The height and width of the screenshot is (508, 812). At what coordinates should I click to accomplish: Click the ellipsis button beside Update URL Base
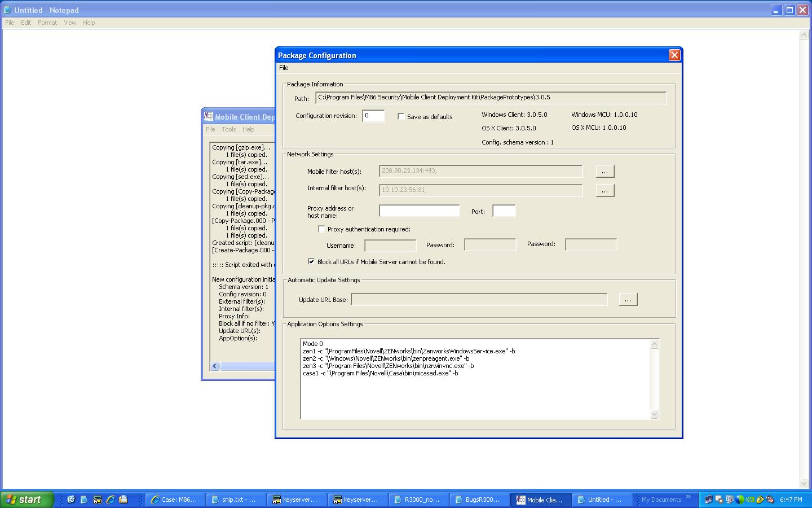click(628, 300)
